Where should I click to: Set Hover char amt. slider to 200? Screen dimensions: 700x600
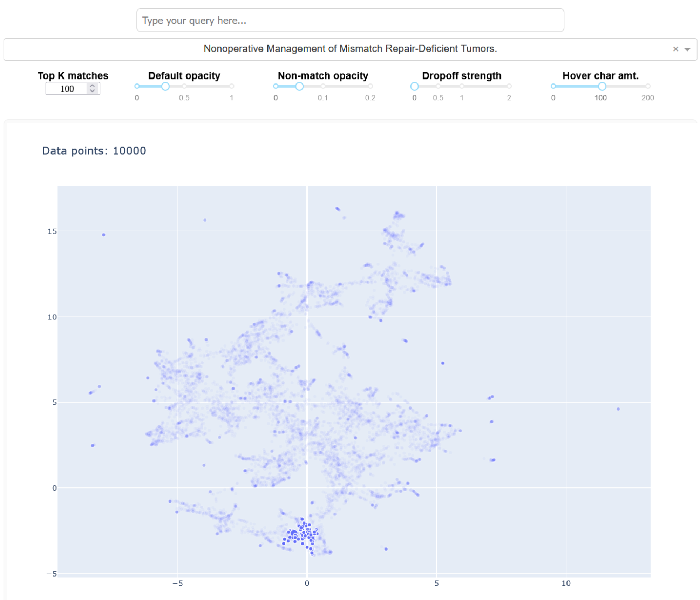tap(647, 86)
